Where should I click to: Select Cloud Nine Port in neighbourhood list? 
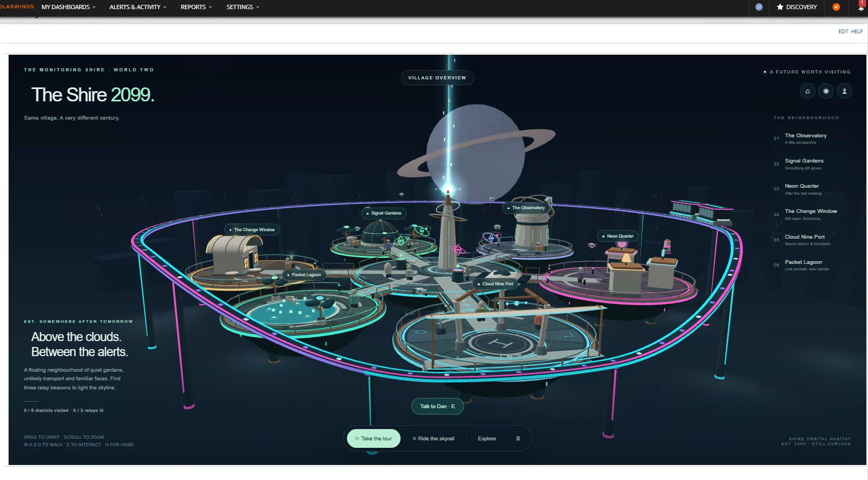pos(812,240)
